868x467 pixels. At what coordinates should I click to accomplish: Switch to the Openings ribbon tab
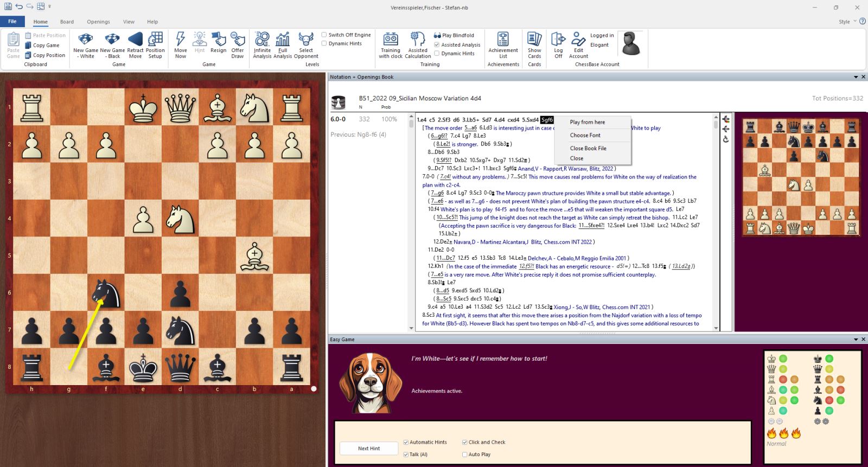click(98, 22)
